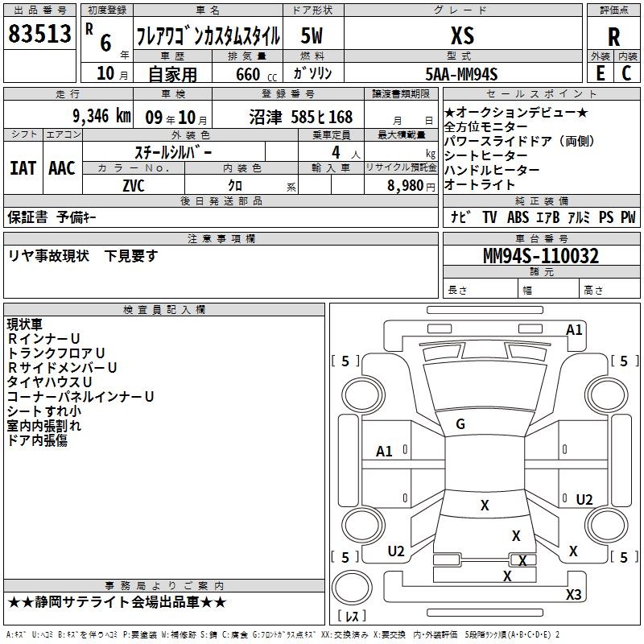Click the U2 marker beside the right wheel

[584, 500]
